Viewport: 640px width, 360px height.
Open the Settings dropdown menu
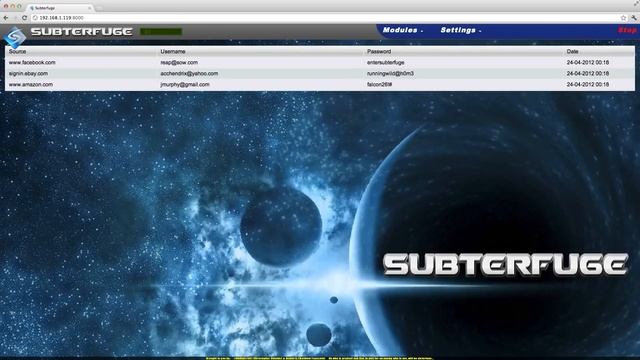click(460, 30)
